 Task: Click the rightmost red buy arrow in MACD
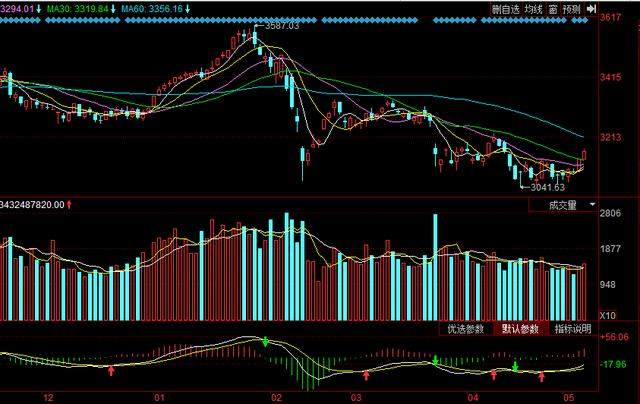point(542,376)
